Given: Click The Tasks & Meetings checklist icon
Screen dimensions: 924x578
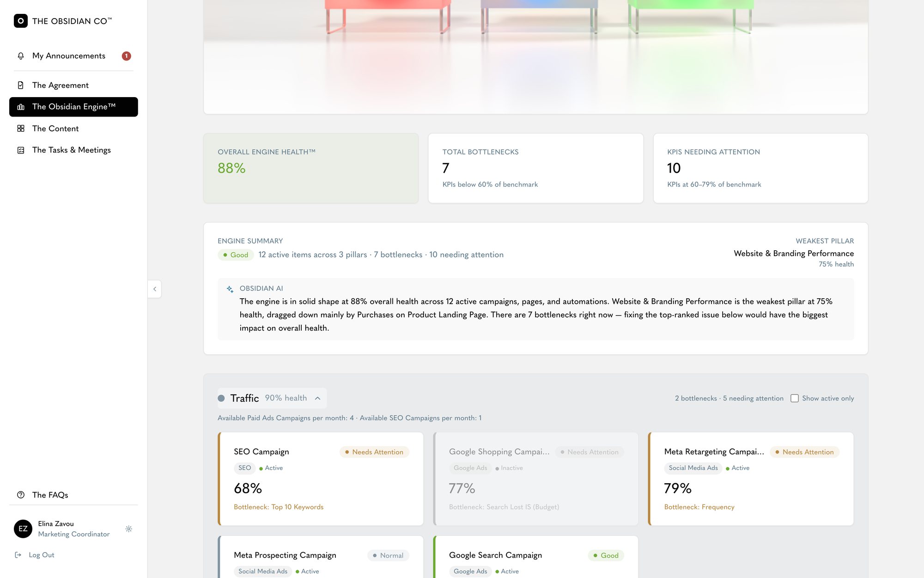Looking at the screenshot, I should click(x=21, y=150).
